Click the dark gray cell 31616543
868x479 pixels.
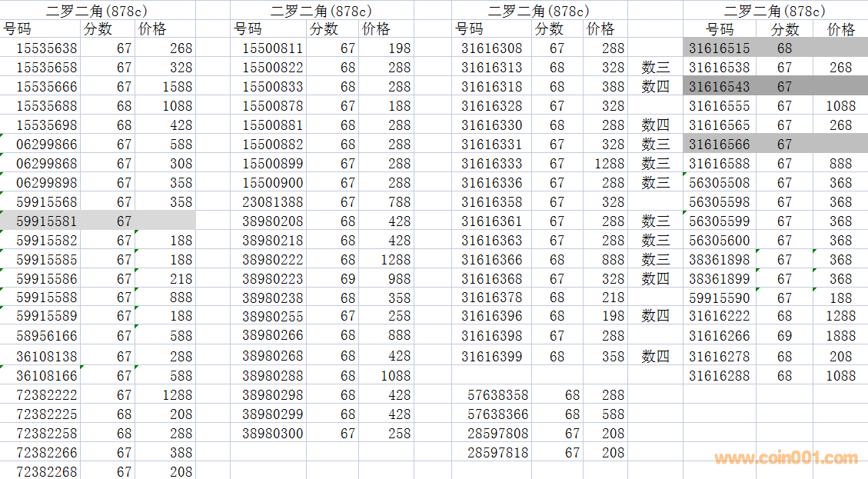point(719,86)
